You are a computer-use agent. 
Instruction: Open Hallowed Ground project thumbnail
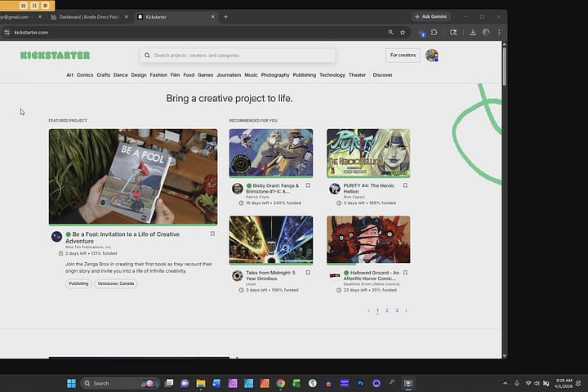(368, 240)
